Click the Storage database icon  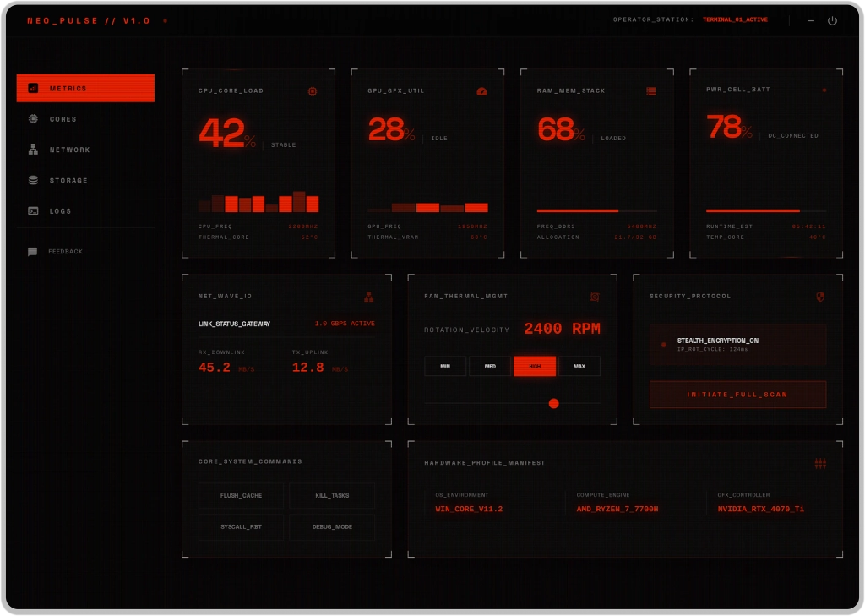click(33, 181)
